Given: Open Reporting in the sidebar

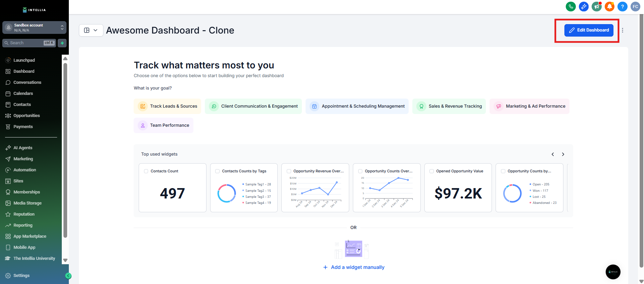Looking at the screenshot, I should 23,225.
